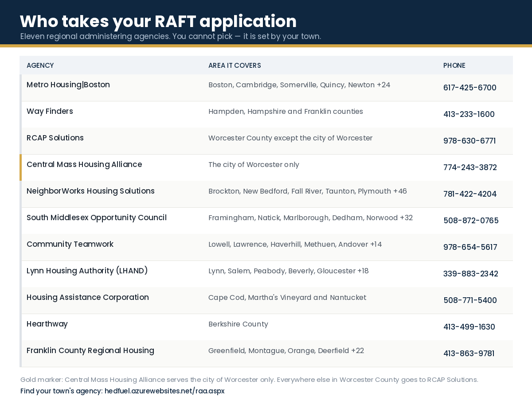
Task: Click phone number 508-771-5400
Action: 470,300
